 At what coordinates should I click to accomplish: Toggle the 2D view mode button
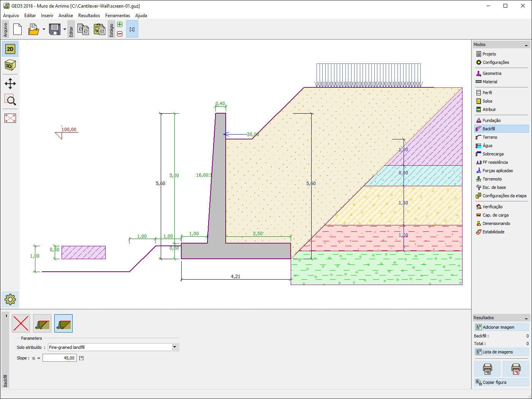(9, 49)
